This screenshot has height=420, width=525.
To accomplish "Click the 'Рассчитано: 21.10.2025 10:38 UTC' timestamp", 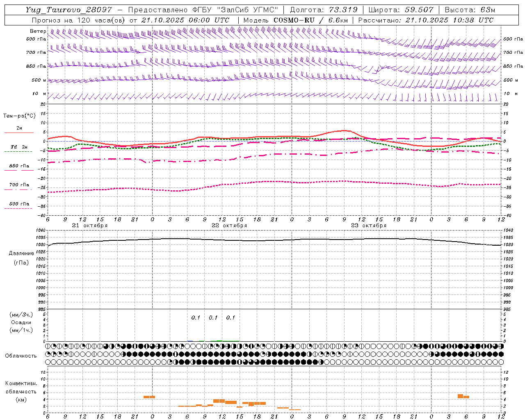I will pyautogui.click(x=426, y=20).
